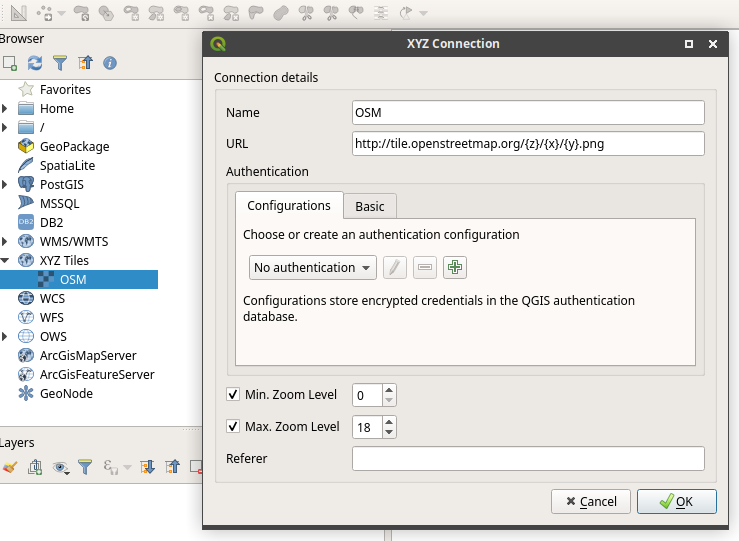Uncheck the Max. Zoom Level checkbox
Screen dimensions: 739x541
[233, 426]
